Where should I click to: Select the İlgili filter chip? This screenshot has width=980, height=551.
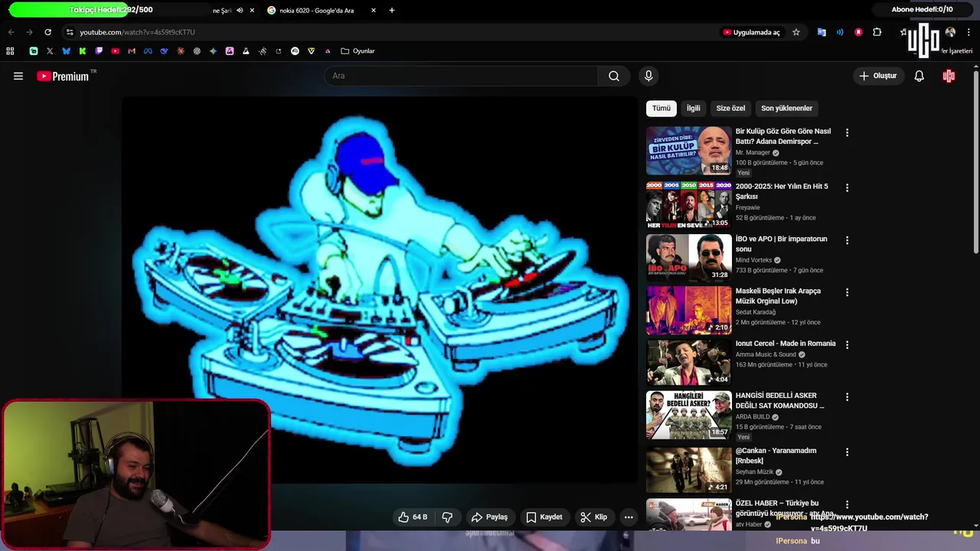tap(693, 108)
